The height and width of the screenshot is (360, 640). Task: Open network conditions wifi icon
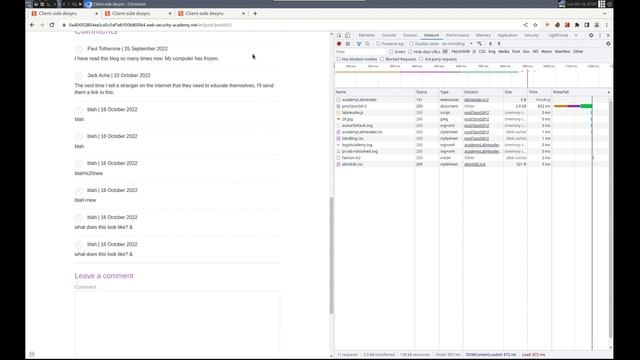479,44
